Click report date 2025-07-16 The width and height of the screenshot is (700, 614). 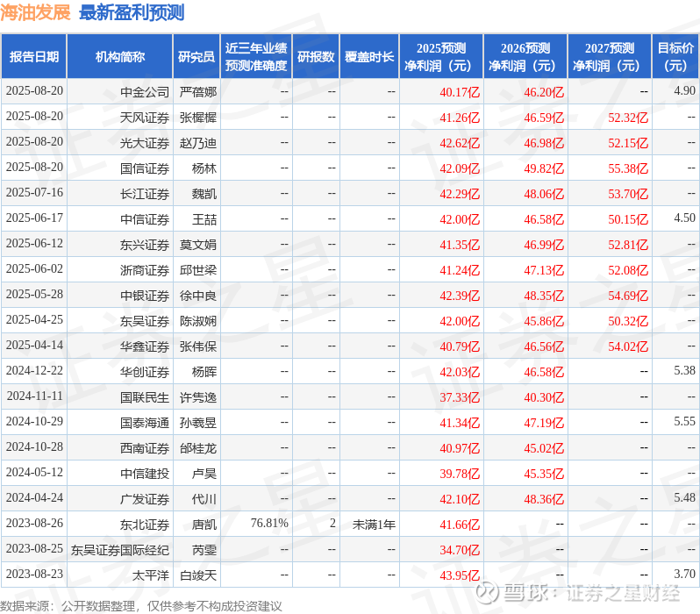[x=34, y=192]
